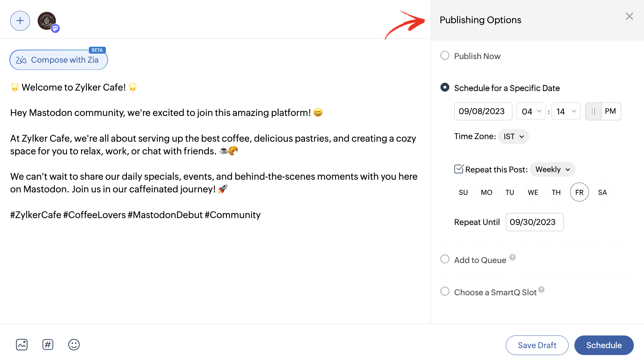The width and height of the screenshot is (644, 363).
Task: Click the add channel plus icon
Action: coord(20,21)
